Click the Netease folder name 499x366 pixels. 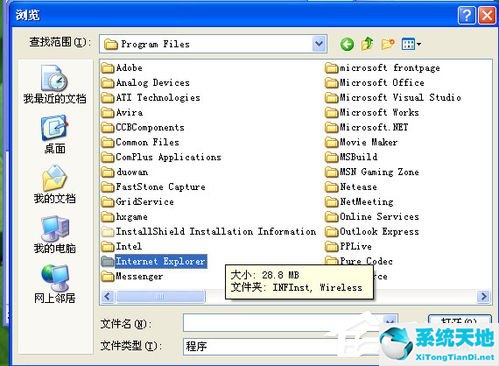(x=358, y=187)
